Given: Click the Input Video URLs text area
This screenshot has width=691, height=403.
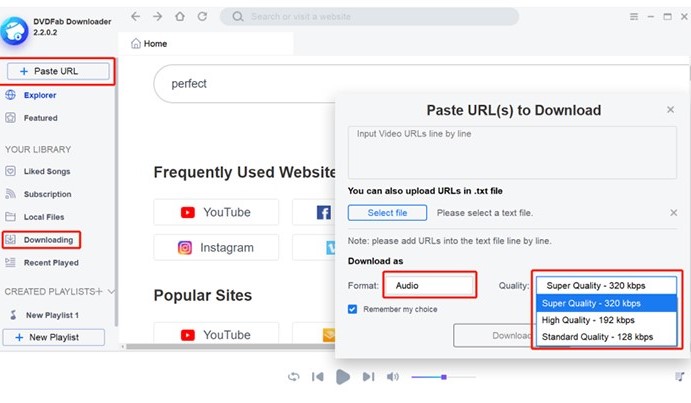Looking at the screenshot, I should [512, 153].
